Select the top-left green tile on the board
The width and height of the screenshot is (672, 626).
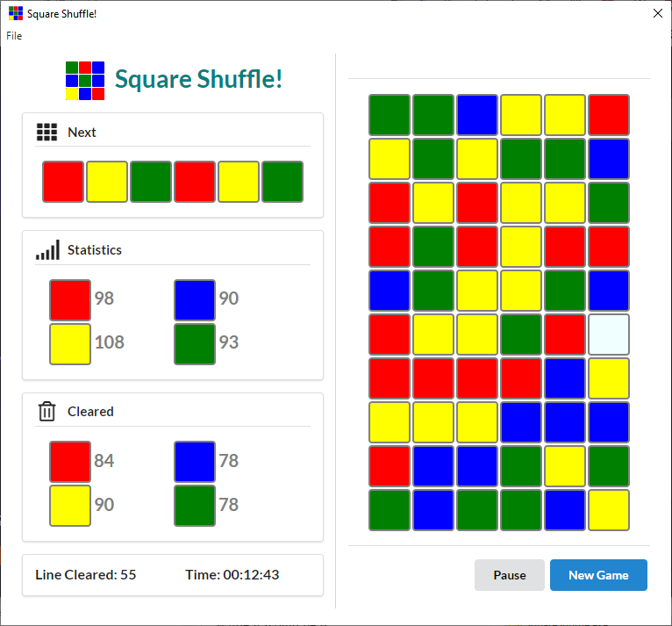tap(390, 115)
